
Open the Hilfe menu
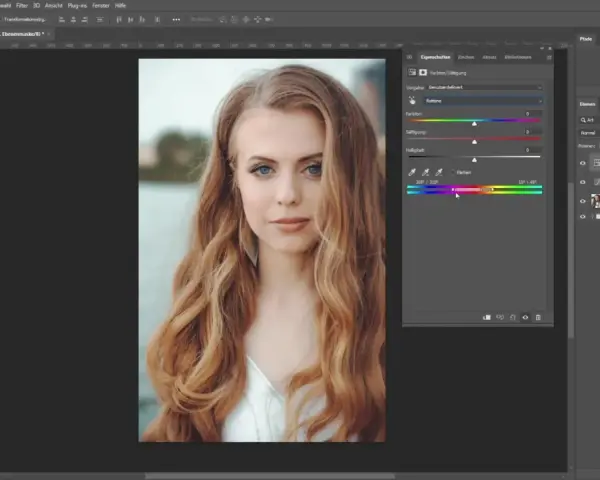click(121, 5)
